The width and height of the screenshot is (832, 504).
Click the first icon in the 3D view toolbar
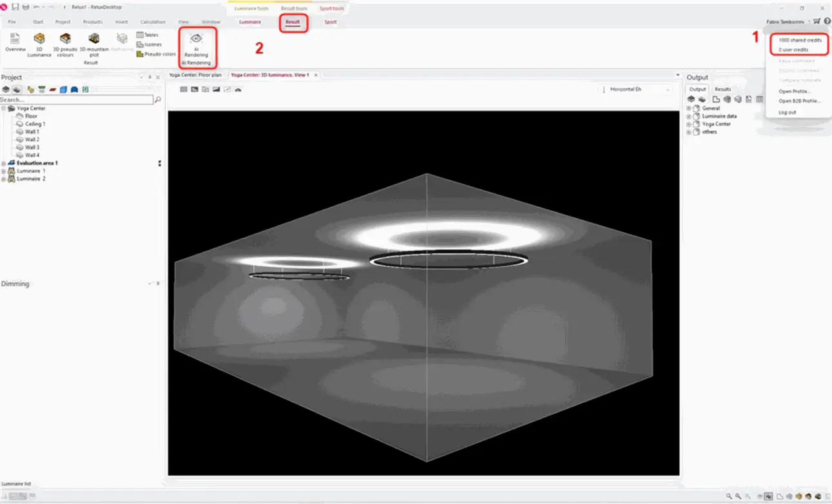tap(183, 89)
